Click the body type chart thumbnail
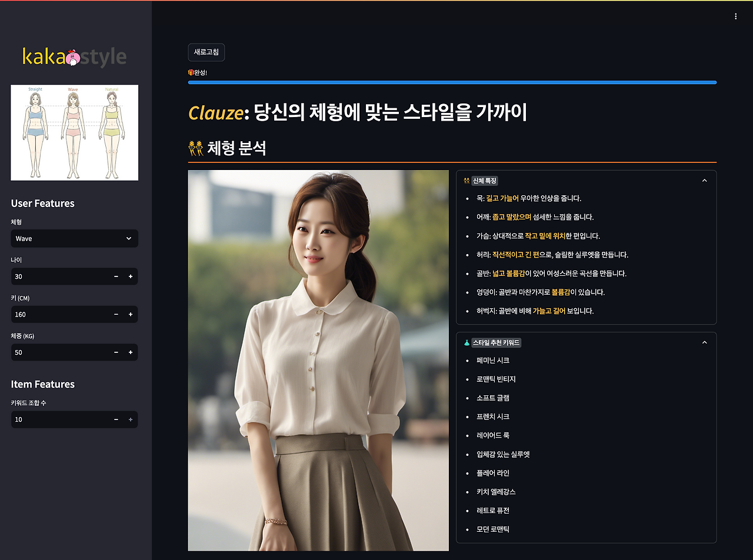Screen dimensions: 753x560 point(75,132)
